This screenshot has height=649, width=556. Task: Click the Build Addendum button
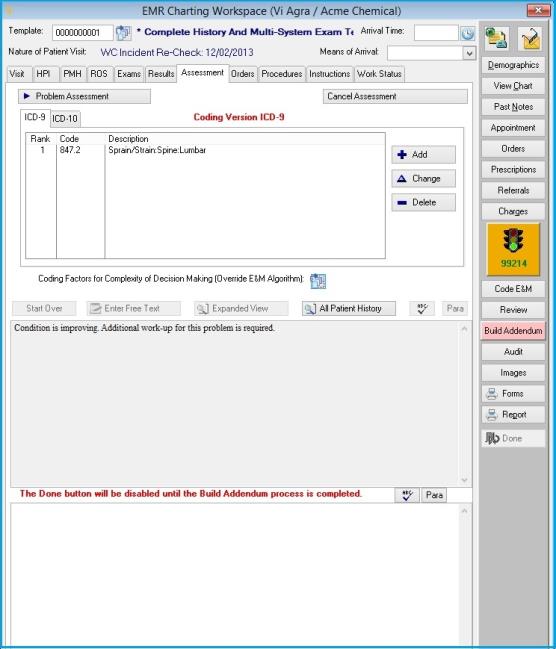[513, 331]
